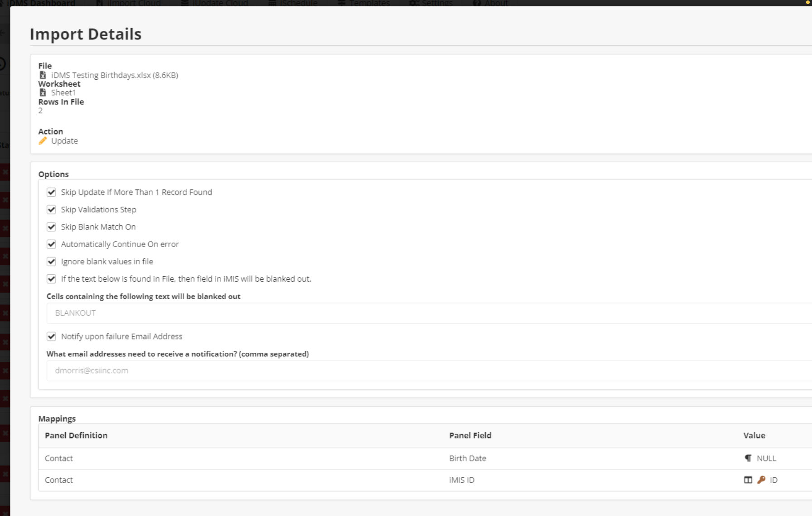Click the Excel icon beside iDMS Testing Birthdays.xlsx
Image resolution: width=812 pixels, height=516 pixels.
pyautogui.click(x=43, y=75)
